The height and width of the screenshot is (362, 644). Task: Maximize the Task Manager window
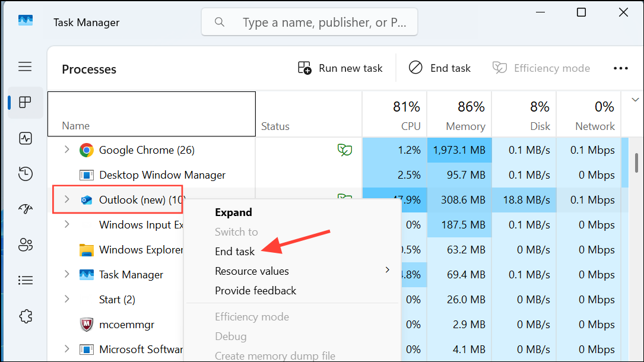click(x=581, y=12)
